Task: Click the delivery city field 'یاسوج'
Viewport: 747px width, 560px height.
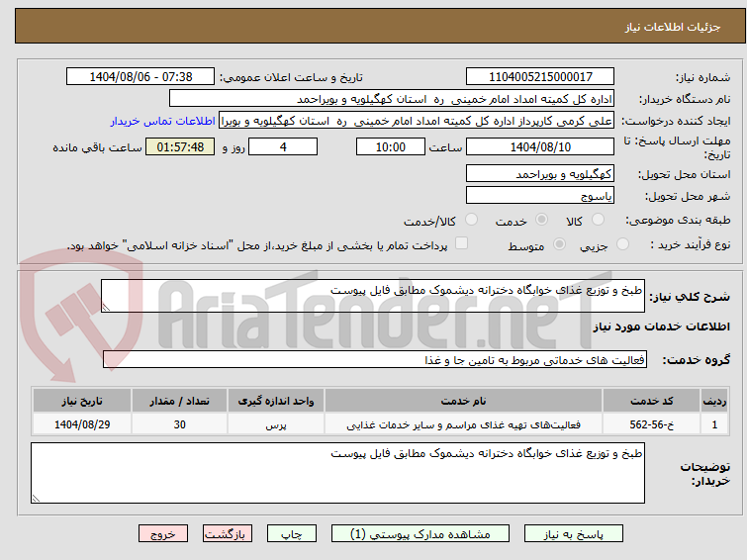Action: (x=540, y=195)
